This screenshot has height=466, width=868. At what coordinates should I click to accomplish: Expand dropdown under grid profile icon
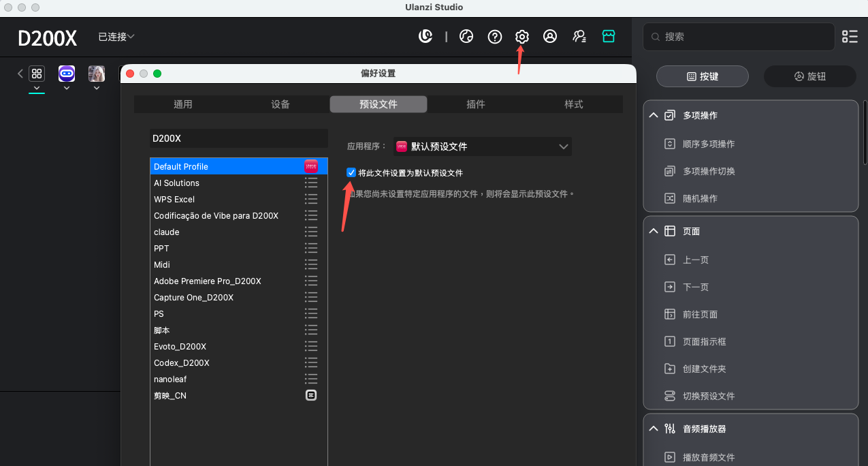point(37,88)
